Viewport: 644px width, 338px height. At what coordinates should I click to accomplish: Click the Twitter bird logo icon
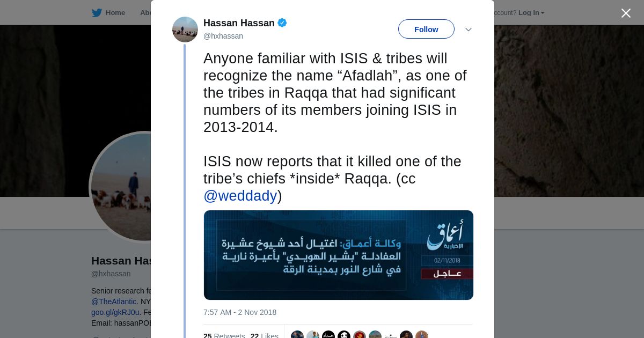tap(97, 13)
